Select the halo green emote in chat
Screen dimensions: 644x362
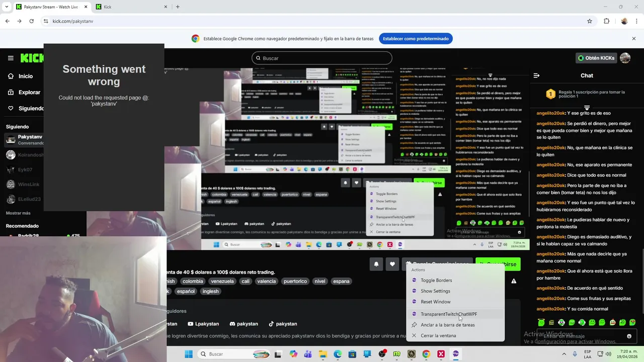tap(541, 322)
